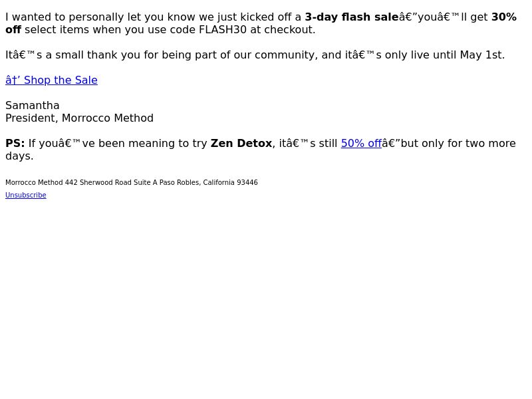Click the Morrocco Method footer company name
Screen dimensions: 532x399
pos(35,182)
